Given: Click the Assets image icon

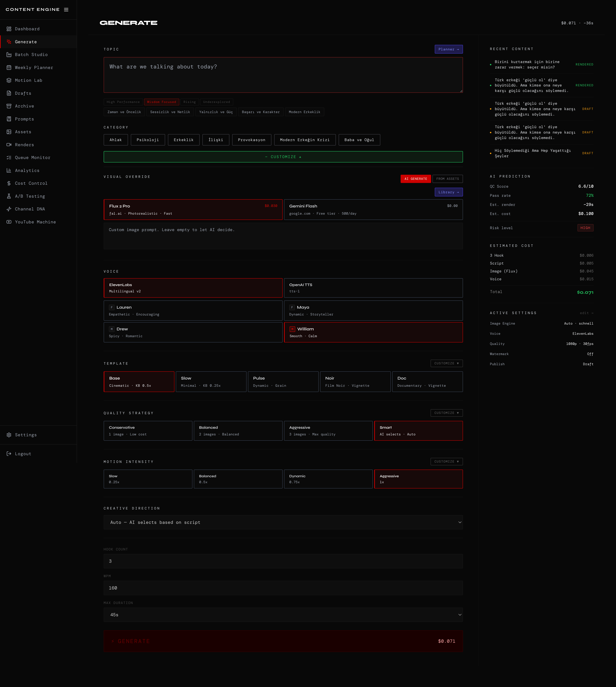Looking at the screenshot, I should click(9, 132).
